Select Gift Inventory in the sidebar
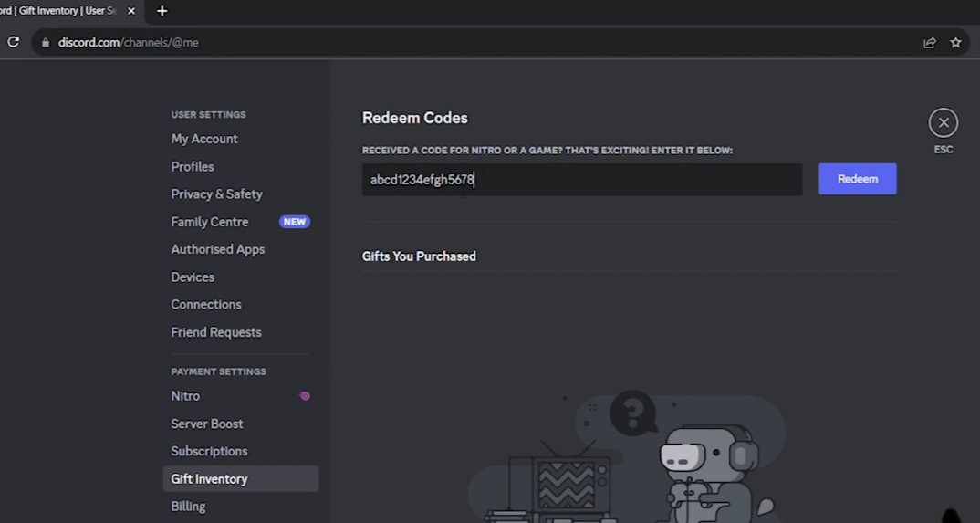The width and height of the screenshot is (980, 523). [x=241, y=478]
